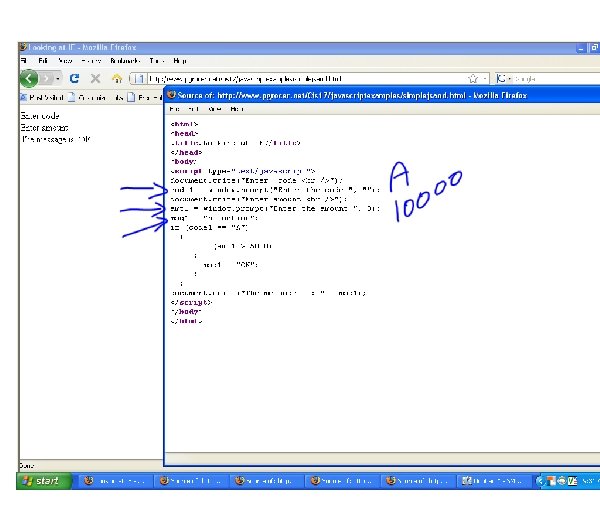Click the printer icon in system tray
600x512 pixels.
(x=562, y=481)
